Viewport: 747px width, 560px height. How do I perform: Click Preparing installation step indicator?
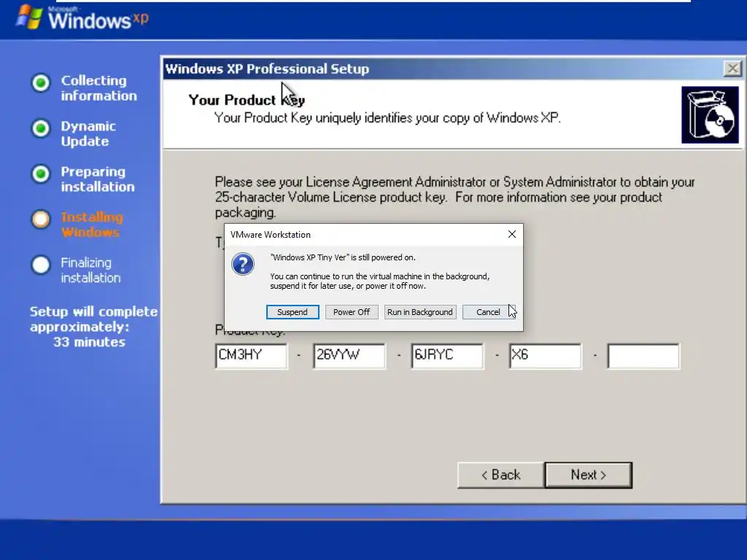[41, 174]
